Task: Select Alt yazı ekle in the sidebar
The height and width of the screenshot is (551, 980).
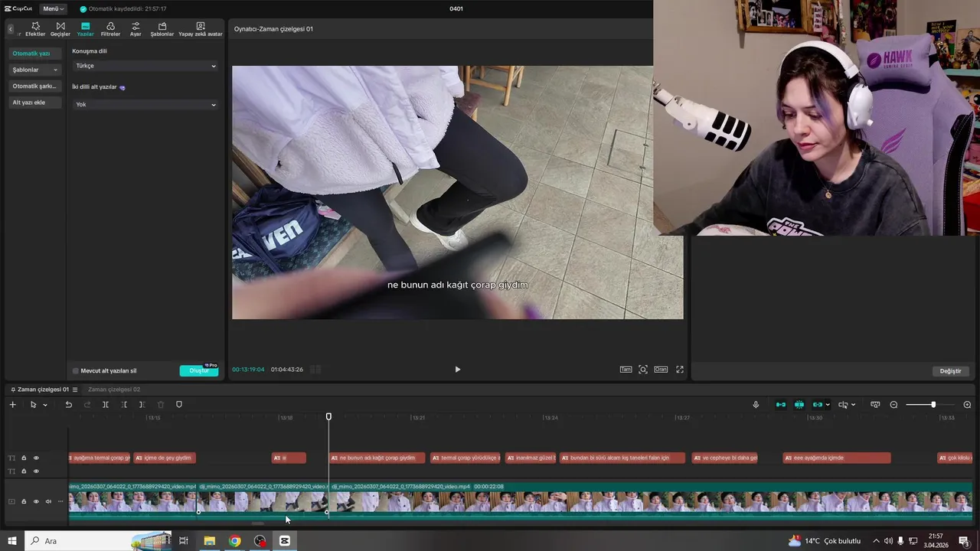Action: point(35,103)
